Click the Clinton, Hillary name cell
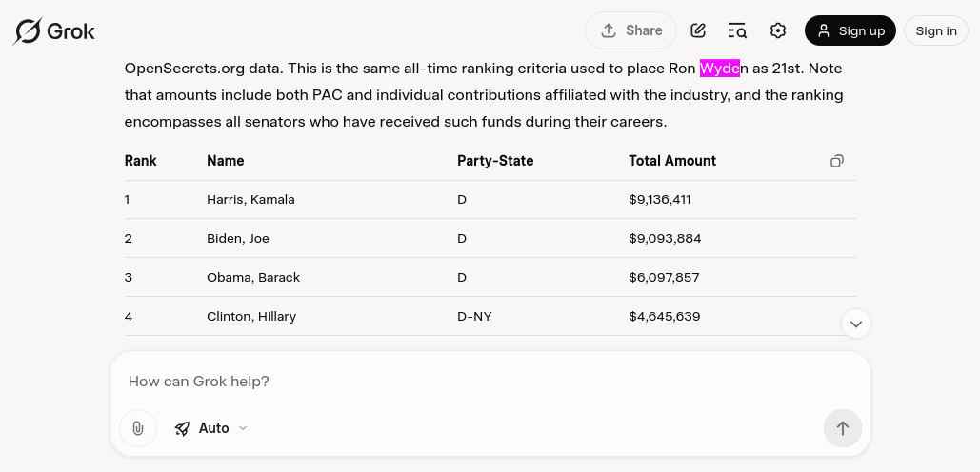 click(251, 317)
